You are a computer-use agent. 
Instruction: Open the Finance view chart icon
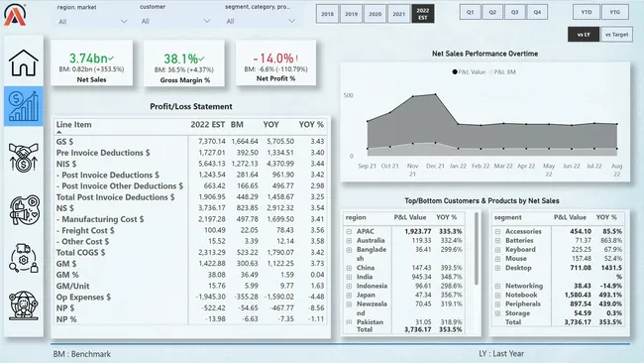point(24,106)
